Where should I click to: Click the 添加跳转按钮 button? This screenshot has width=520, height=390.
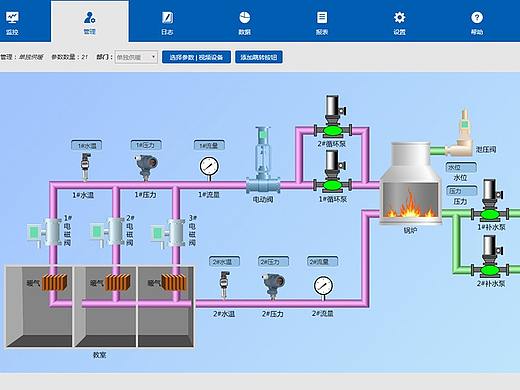click(259, 57)
